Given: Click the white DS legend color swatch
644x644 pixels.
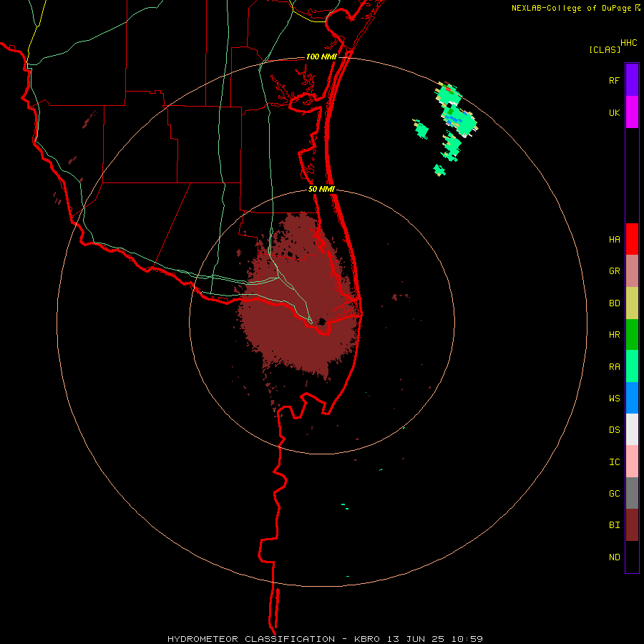Looking at the screenshot, I should (632, 429).
